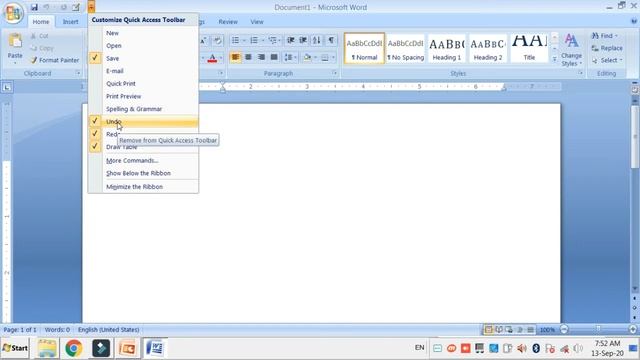The height and width of the screenshot is (360, 640).
Task: Uncheck Redo in Quick Access menu
Action: click(x=143, y=134)
